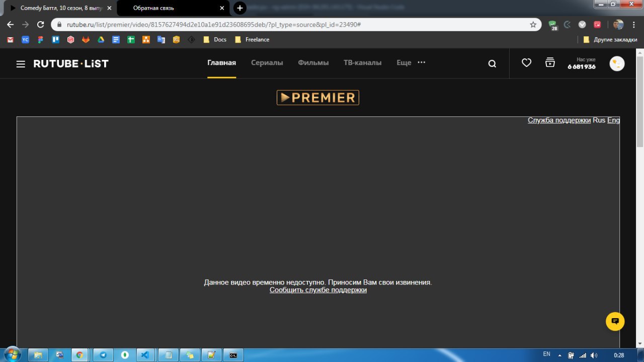Open Windows Explorer from the taskbar
The image size is (644, 362).
click(38, 355)
